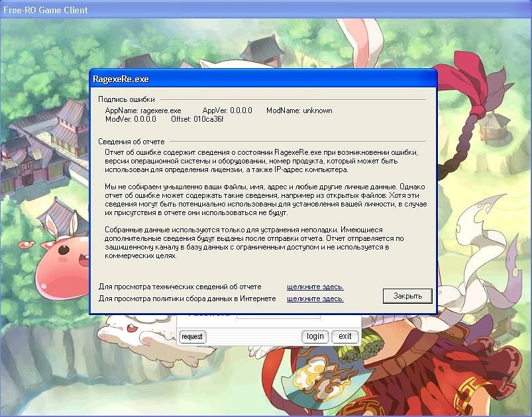
Task: Click the label Для просмотра политики сбора данных
Action: [x=187, y=299]
